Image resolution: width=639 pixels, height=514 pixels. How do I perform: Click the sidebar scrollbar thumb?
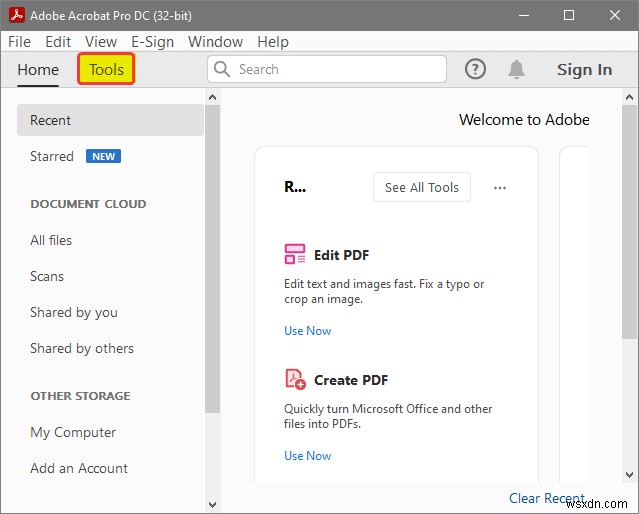point(212,259)
